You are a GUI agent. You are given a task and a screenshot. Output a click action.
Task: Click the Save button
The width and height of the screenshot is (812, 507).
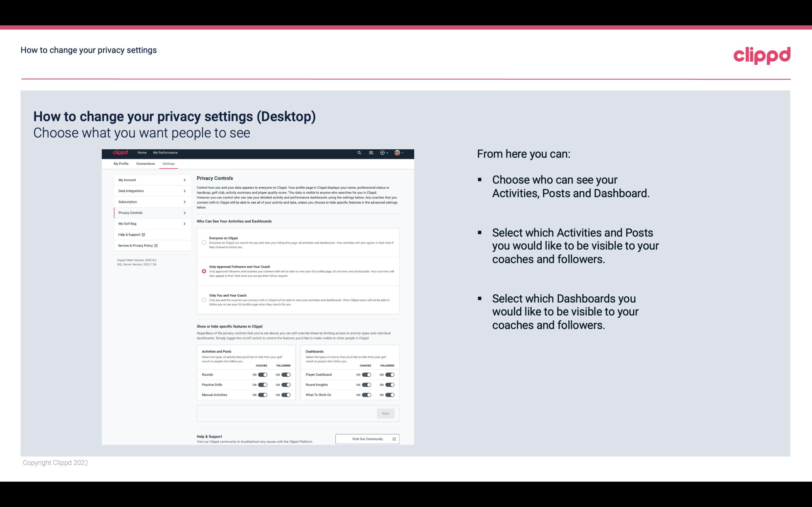pos(385,413)
